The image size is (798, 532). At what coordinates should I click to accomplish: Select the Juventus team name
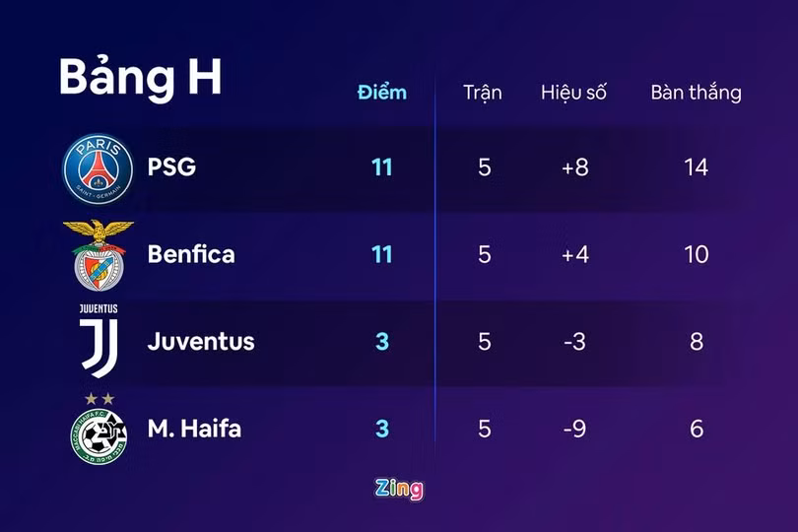pyautogui.click(x=201, y=342)
